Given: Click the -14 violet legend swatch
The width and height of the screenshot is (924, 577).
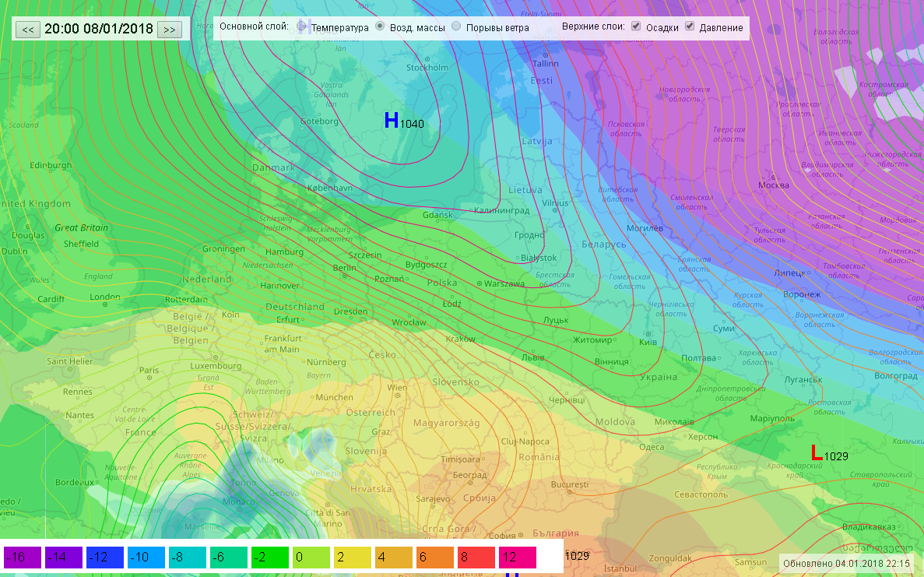Looking at the screenshot, I should pyautogui.click(x=64, y=557).
